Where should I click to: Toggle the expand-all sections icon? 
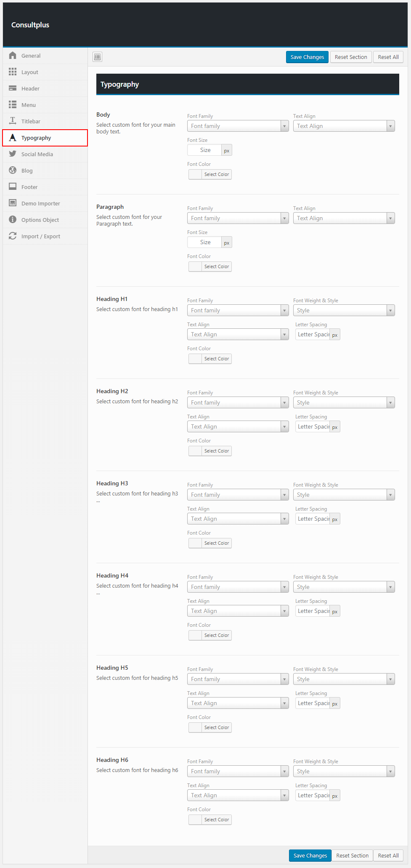(x=98, y=57)
